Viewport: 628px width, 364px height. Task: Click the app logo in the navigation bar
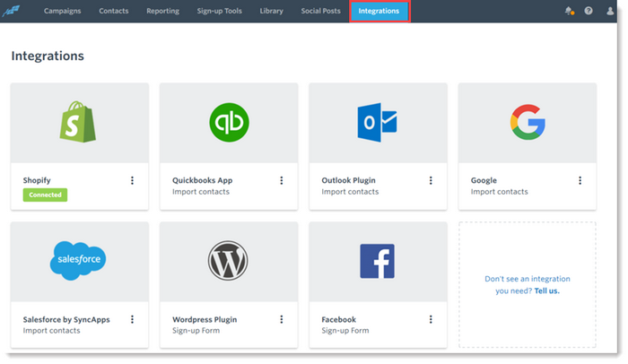11,11
